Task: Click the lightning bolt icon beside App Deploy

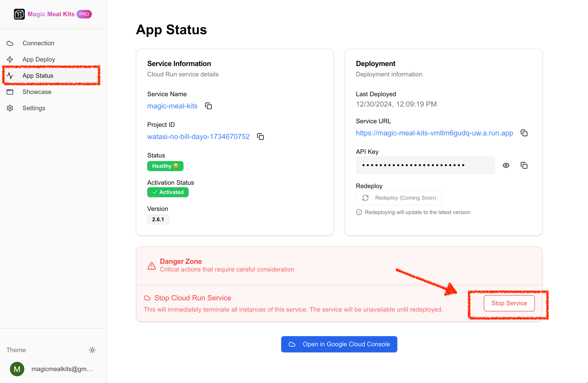Action: click(x=10, y=59)
